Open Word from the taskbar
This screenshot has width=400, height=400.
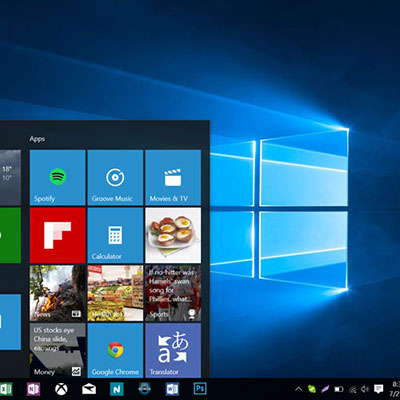coord(172,389)
